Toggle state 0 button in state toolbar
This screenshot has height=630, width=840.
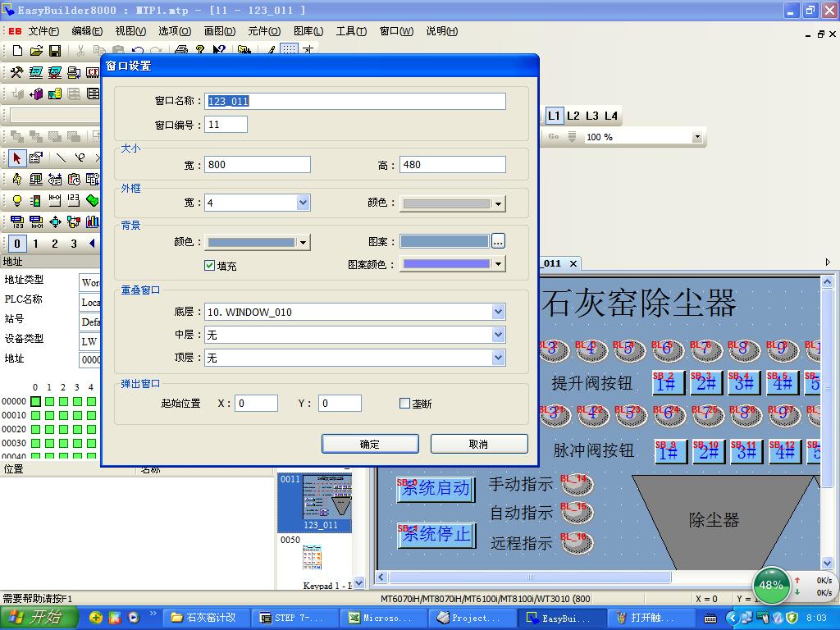[x=16, y=244]
